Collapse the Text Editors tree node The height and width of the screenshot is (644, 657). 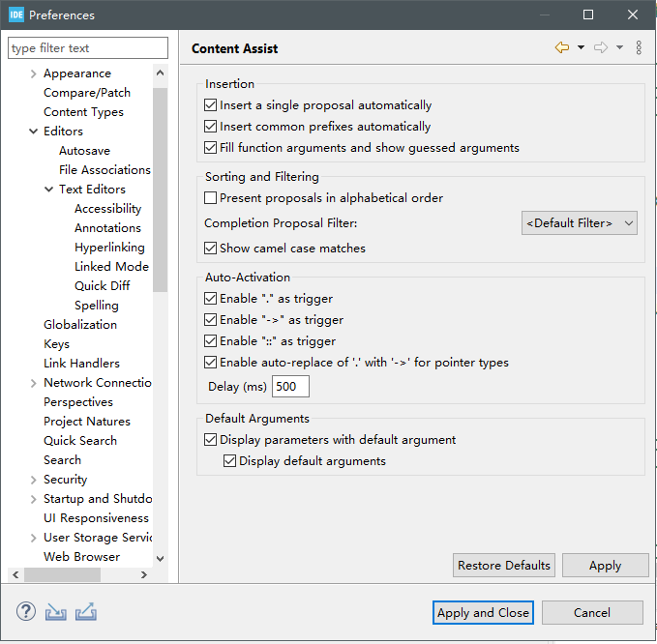coord(49,190)
